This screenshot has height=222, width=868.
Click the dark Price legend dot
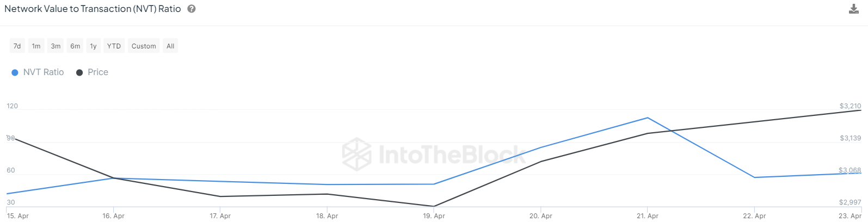point(79,73)
